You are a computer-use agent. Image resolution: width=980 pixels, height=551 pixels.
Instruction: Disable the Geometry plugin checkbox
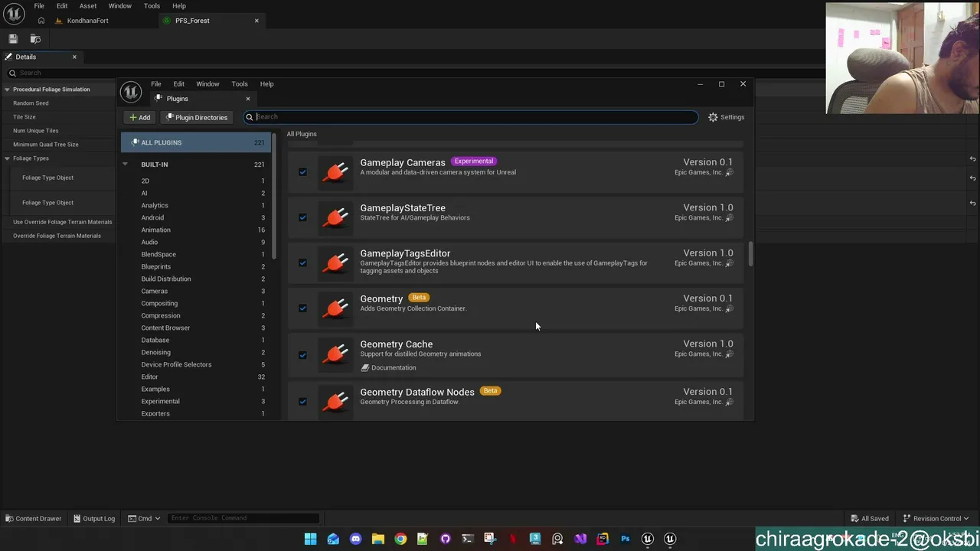tap(302, 308)
